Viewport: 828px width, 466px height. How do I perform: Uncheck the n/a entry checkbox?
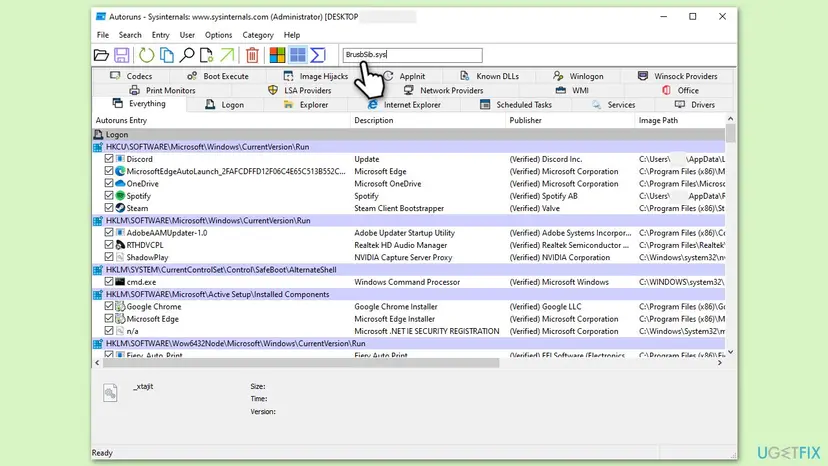pyautogui.click(x=109, y=331)
